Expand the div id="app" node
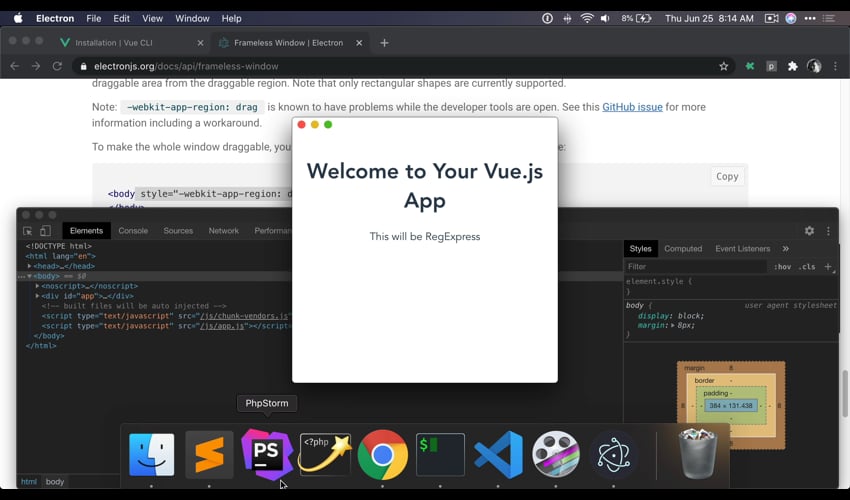The width and height of the screenshot is (850, 500). pos(37,296)
